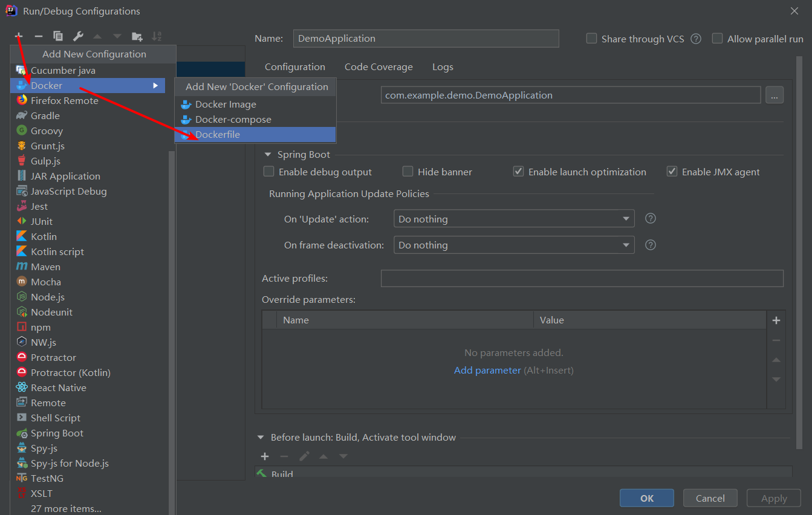Choose Spy-js for Node.js configuration type
Image resolution: width=812 pixels, height=515 pixels.
pos(88,463)
